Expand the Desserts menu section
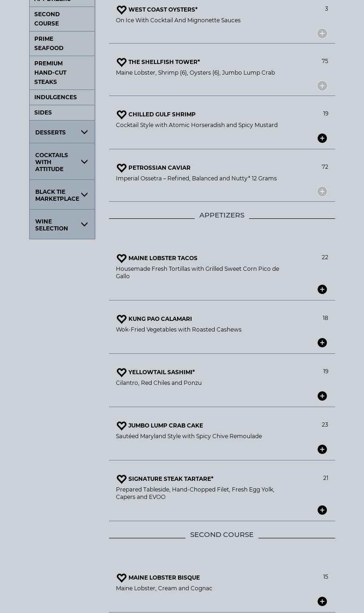The width and height of the screenshot is (364, 613). [x=84, y=132]
